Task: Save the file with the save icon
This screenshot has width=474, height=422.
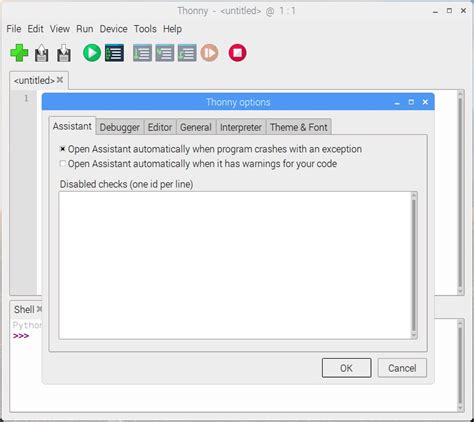Action: click(x=64, y=53)
